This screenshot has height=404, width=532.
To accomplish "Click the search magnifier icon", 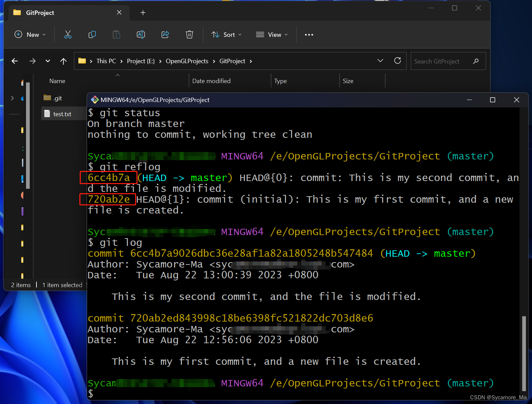I will pyautogui.click(x=476, y=61).
